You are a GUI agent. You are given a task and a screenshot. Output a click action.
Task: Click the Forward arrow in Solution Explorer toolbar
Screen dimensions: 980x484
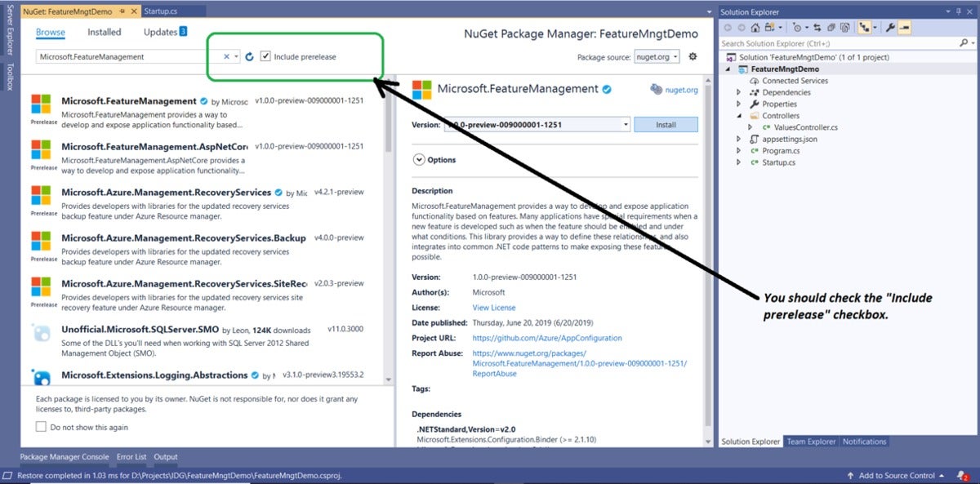(x=742, y=28)
